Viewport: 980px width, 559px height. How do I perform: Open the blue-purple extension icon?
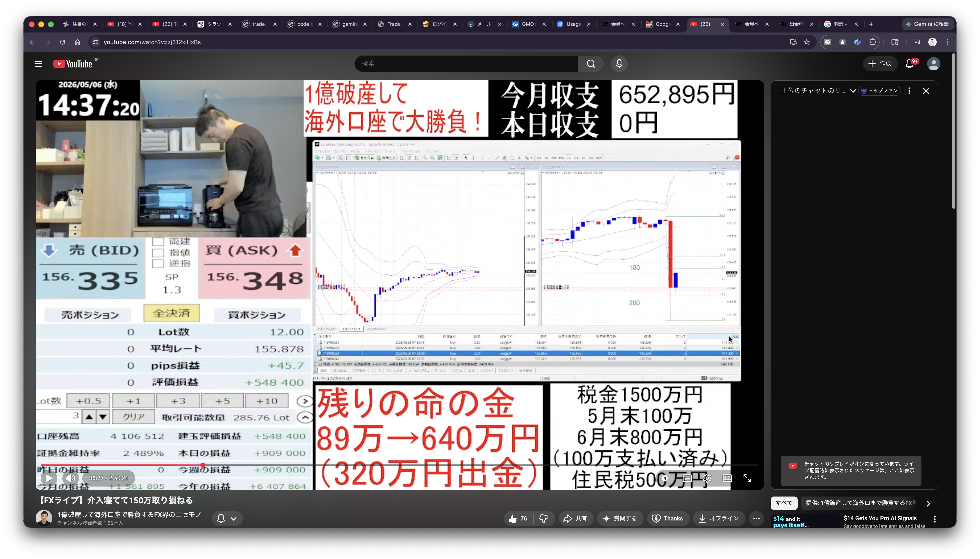pyautogui.click(x=857, y=42)
